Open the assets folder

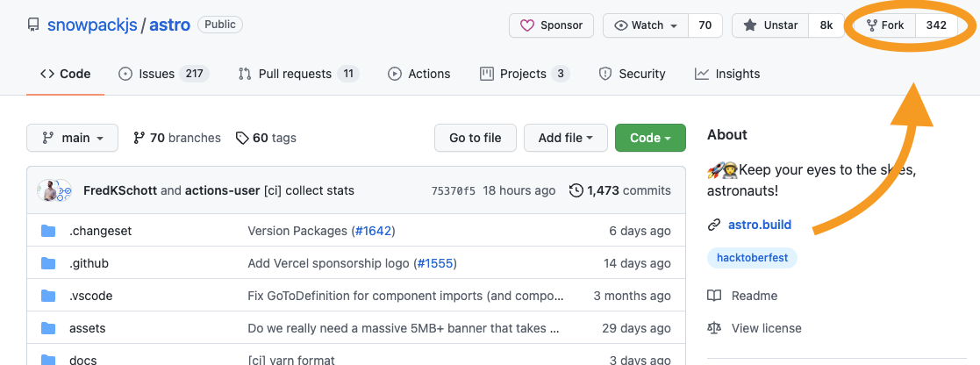click(x=88, y=329)
